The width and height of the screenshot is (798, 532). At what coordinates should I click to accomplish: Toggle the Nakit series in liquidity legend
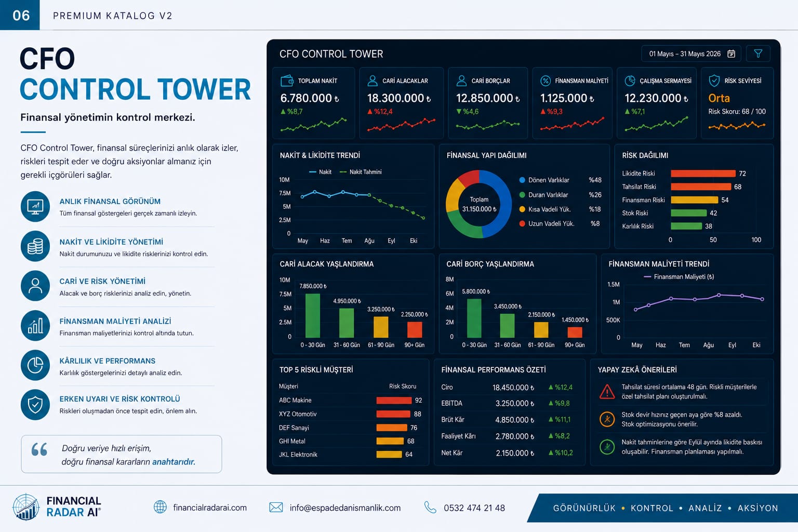(320, 172)
